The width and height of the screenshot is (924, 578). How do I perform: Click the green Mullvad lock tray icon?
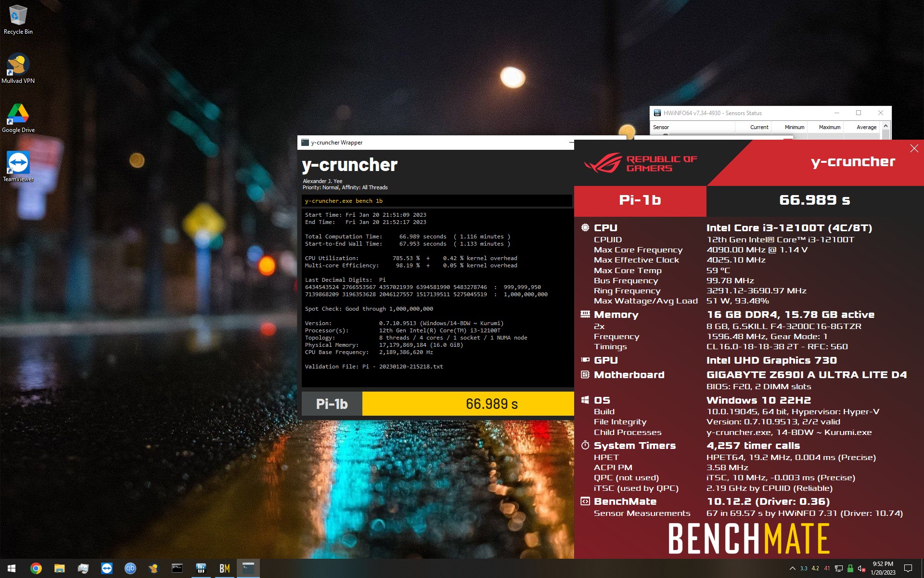click(x=850, y=568)
